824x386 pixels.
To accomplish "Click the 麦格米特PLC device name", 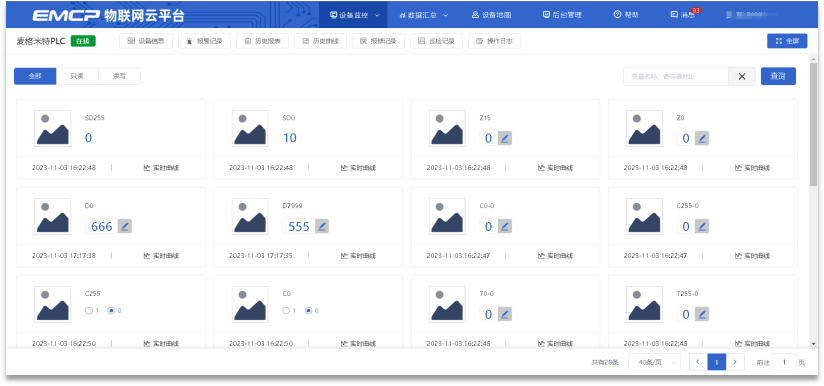I will pyautogui.click(x=41, y=41).
